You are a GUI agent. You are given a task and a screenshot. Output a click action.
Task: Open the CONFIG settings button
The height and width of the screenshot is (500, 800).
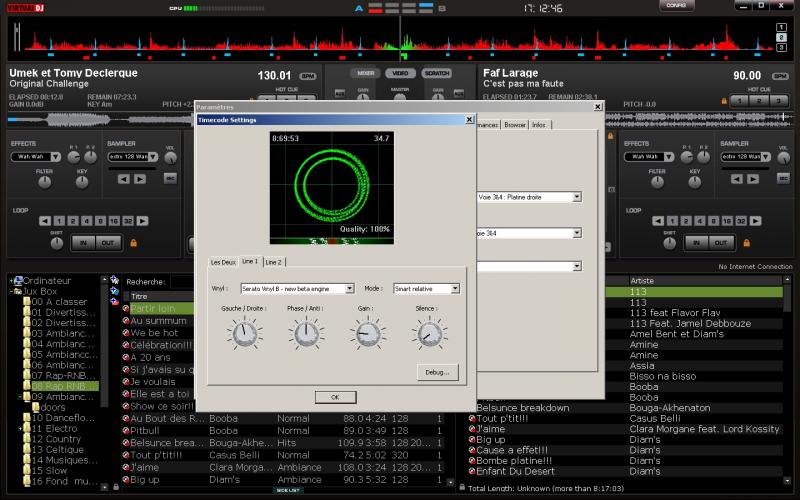[x=677, y=6]
